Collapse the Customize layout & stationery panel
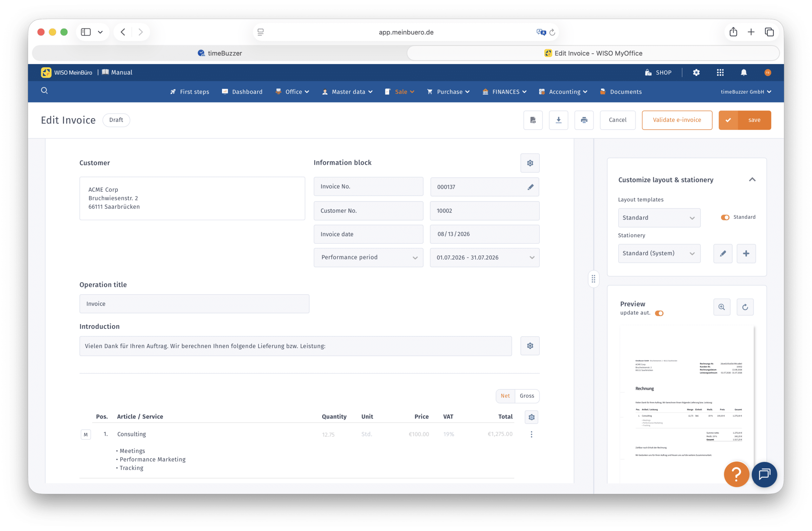This screenshot has height=531, width=812. click(752, 180)
